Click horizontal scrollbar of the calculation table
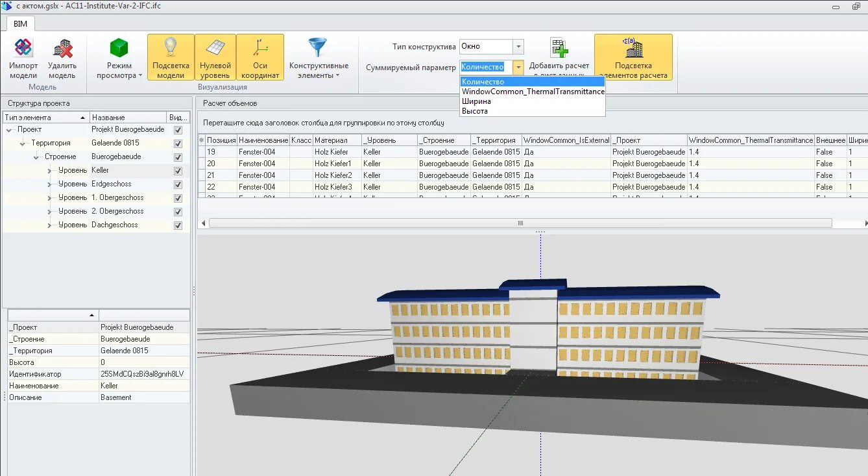The height and width of the screenshot is (476, 868). click(520, 223)
